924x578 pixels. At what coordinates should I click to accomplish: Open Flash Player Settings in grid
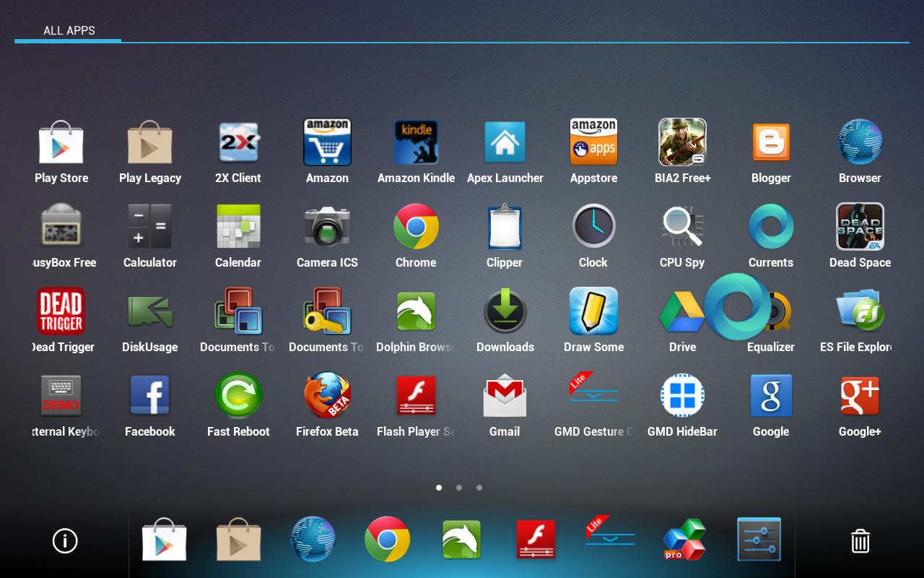coord(416,396)
